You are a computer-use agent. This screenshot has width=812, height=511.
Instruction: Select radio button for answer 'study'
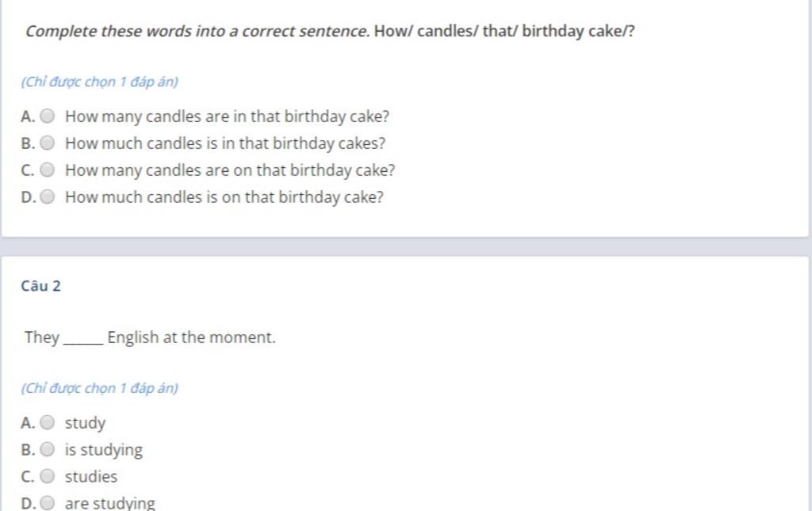click(x=47, y=422)
